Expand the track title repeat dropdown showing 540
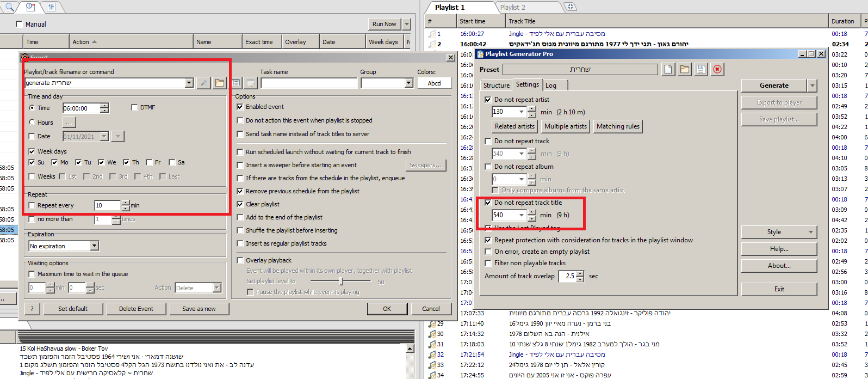This screenshot has height=379, width=868. click(x=522, y=215)
